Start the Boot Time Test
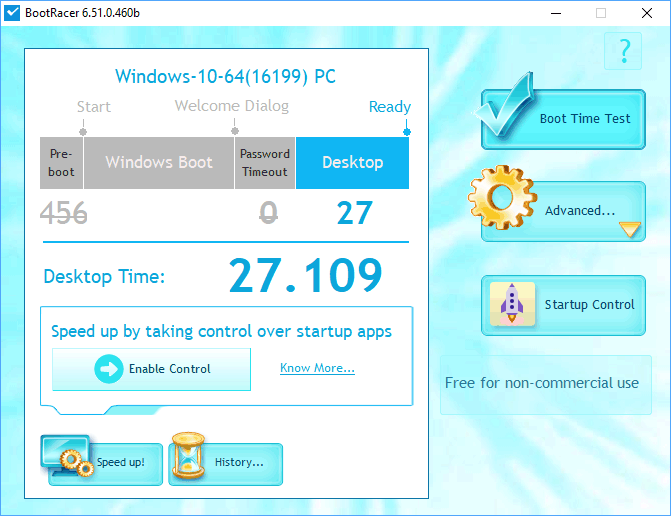Image resolution: width=671 pixels, height=516 pixels. point(563,119)
